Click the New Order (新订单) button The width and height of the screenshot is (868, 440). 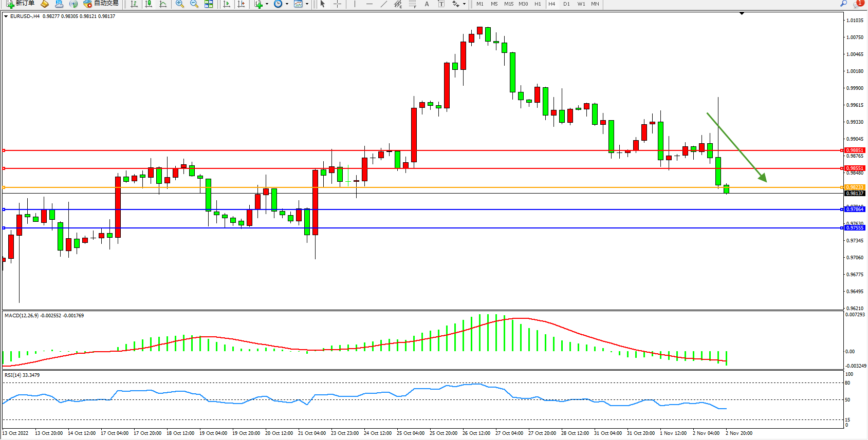[21, 4]
